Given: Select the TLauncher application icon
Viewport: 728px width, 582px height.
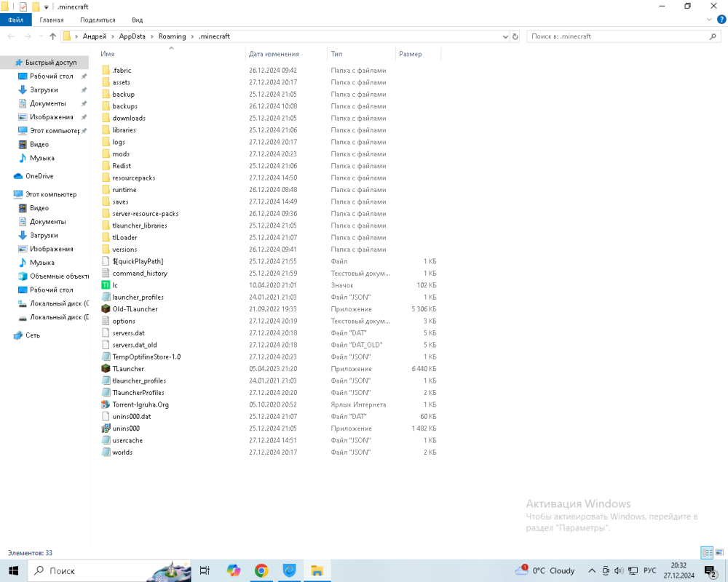Looking at the screenshot, I should 106,369.
